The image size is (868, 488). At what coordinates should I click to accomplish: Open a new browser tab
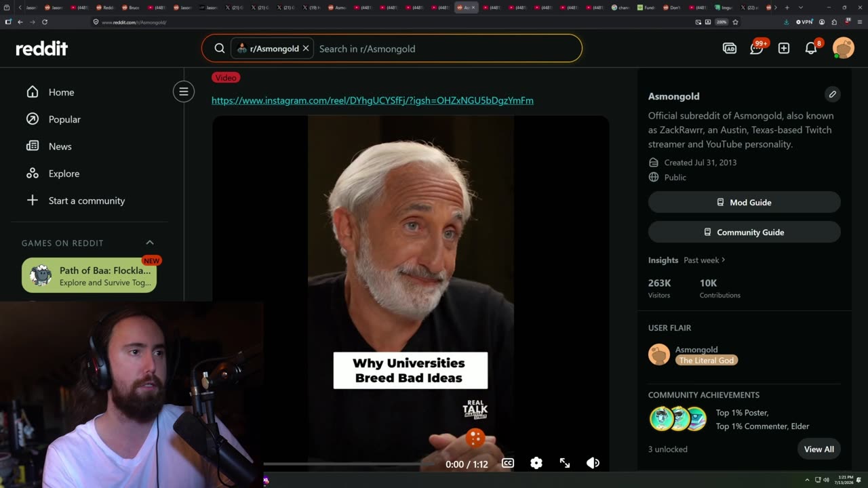pyautogui.click(x=787, y=7)
